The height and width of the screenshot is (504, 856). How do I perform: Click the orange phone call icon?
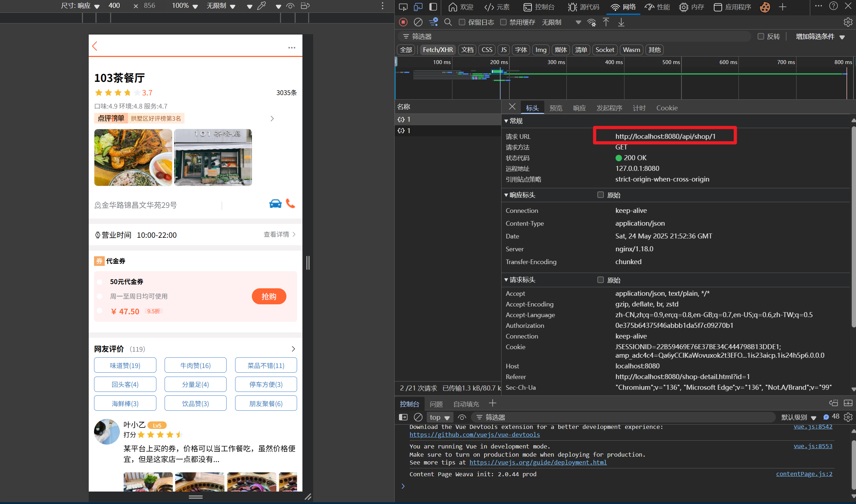(291, 204)
